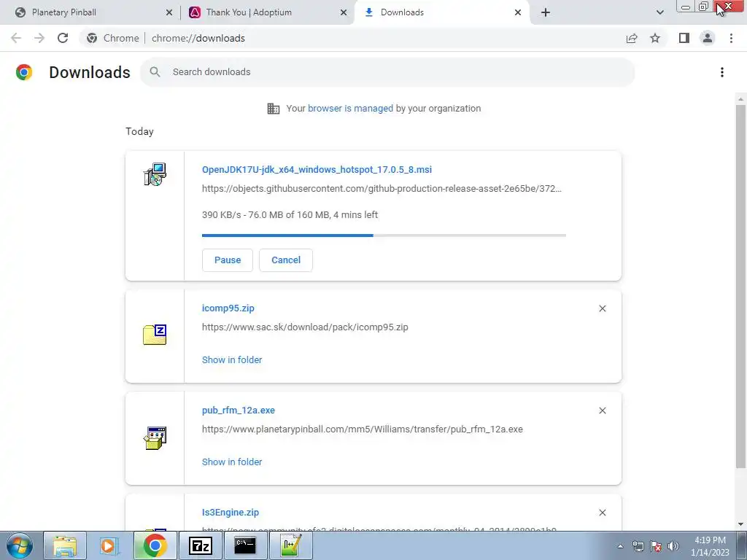Click the taskbar clock showing 4:19 PM

tap(710, 546)
